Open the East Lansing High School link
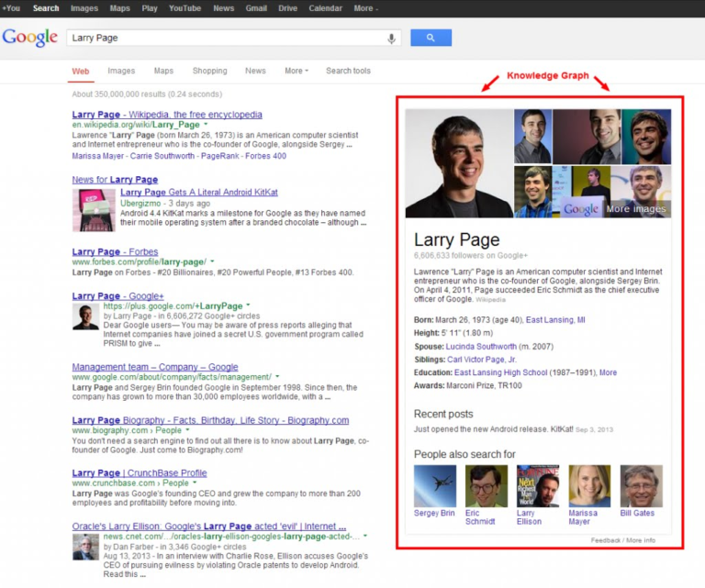Image resolution: width=705 pixels, height=588 pixels. click(x=499, y=372)
